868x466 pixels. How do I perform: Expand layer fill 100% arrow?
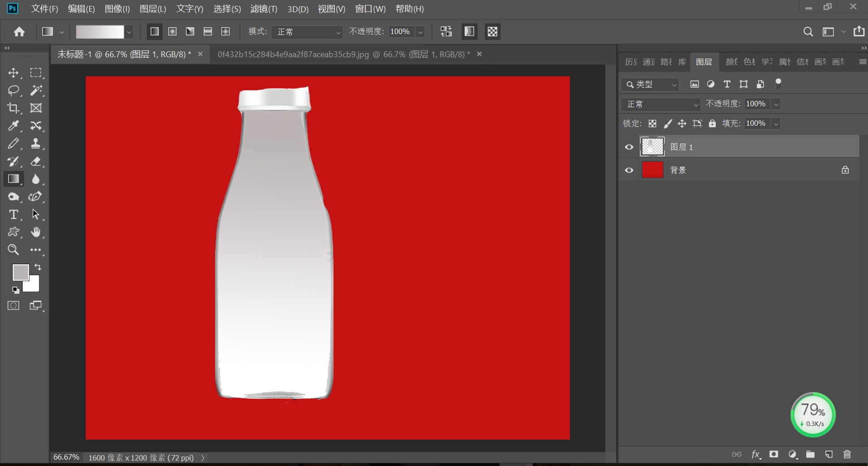click(776, 124)
